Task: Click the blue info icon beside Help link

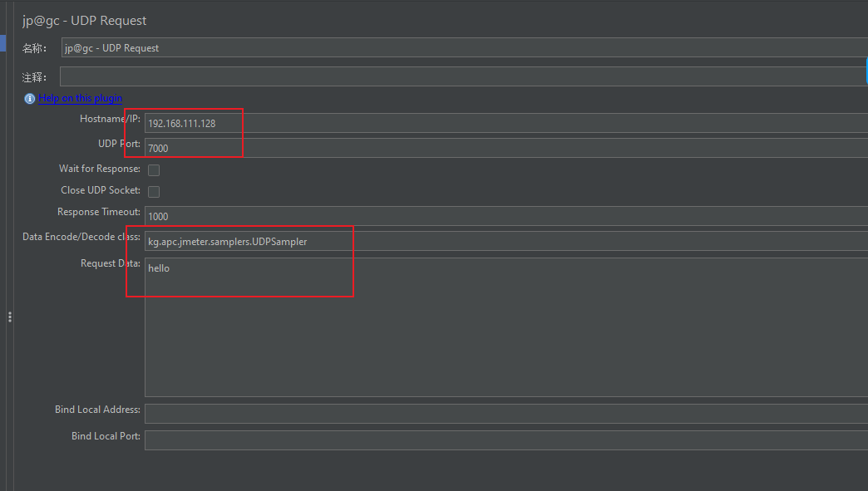Action: [x=30, y=99]
